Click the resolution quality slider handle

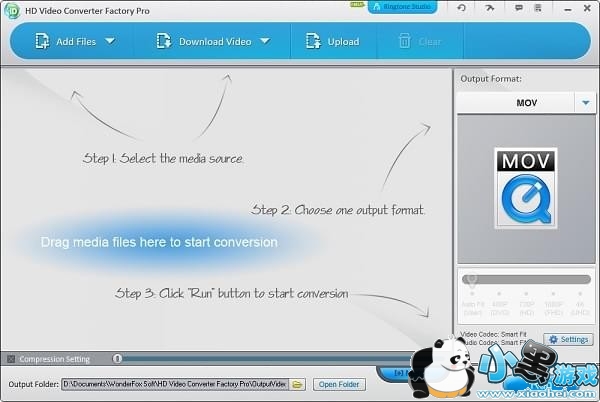471,280
